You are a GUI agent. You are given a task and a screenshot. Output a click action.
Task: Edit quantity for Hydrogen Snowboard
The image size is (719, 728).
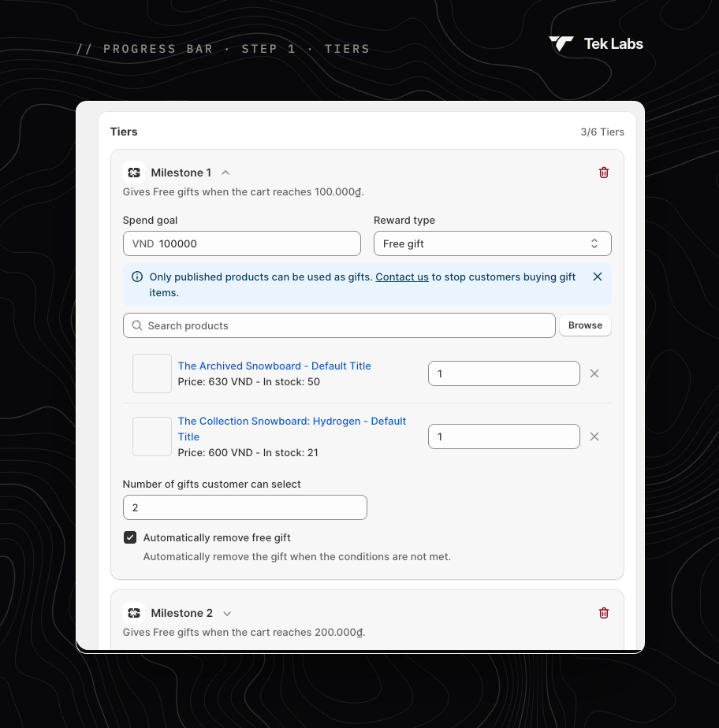click(504, 436)
